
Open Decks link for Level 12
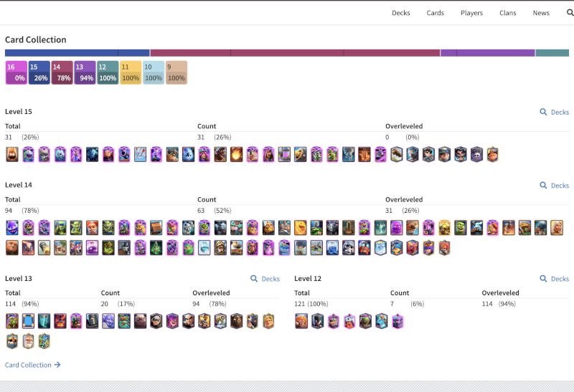(x=554, y=279)
